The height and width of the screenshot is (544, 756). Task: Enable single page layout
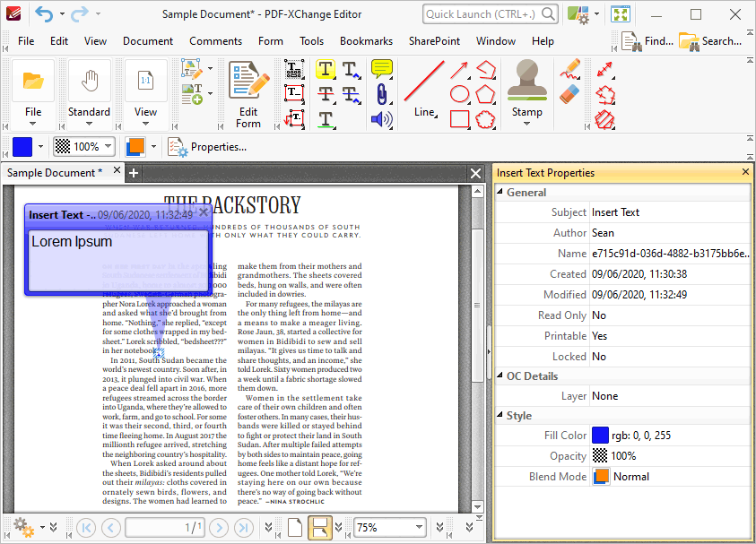[294, 528]
